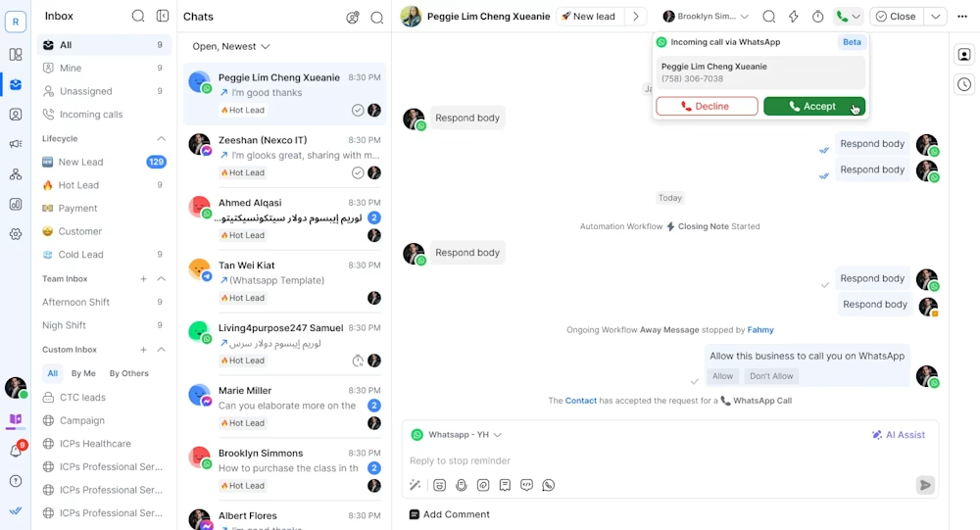
Task: Open the emoji picker in composer
Action: pyautogui.click(x=439, y=485)
